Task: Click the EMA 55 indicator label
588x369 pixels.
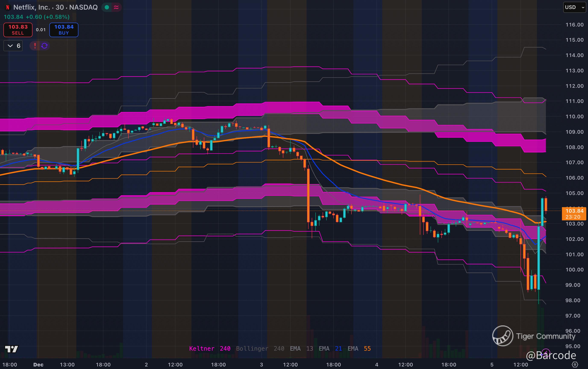Action: 359,348
